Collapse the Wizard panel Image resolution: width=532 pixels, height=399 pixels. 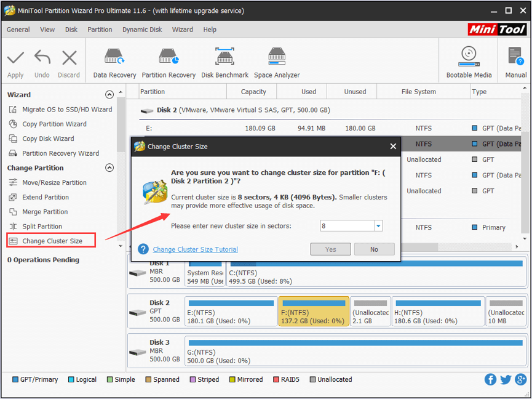[x=109, y=94]
